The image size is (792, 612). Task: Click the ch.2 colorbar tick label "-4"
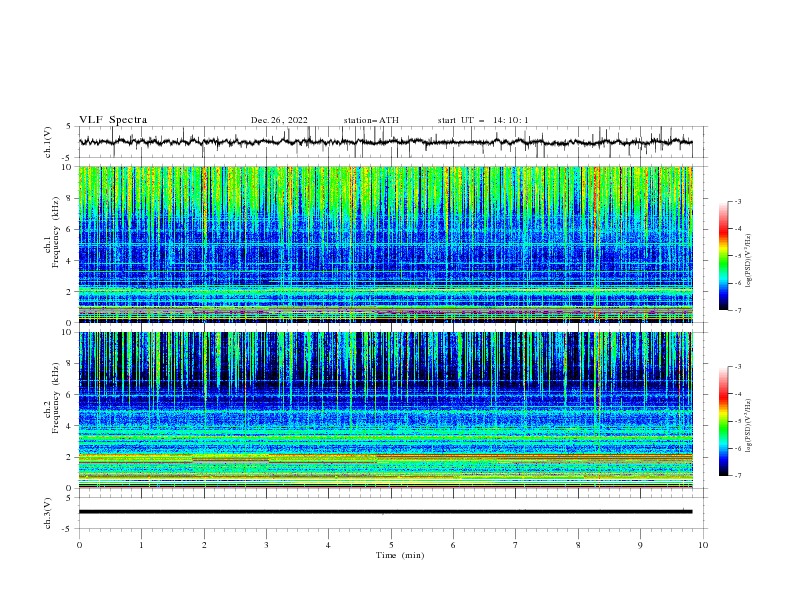pyautogui.click(x=738, y=394)
